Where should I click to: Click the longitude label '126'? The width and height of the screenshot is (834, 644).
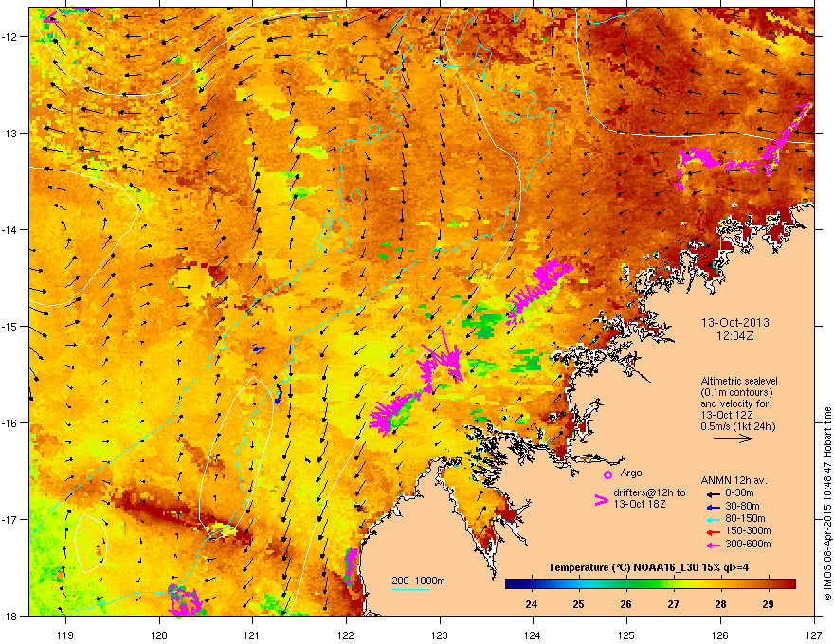[x=720, y=635]
